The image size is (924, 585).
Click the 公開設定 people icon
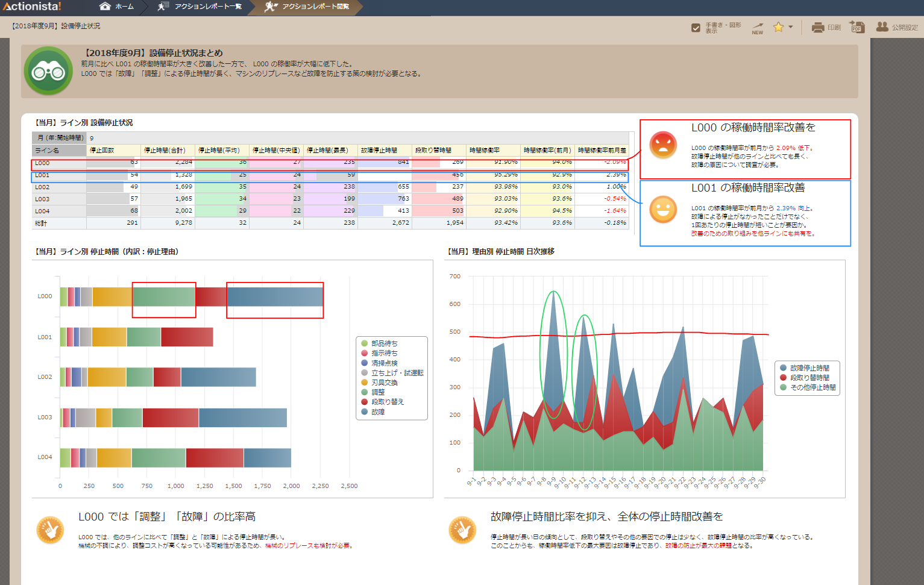(882, 27)
